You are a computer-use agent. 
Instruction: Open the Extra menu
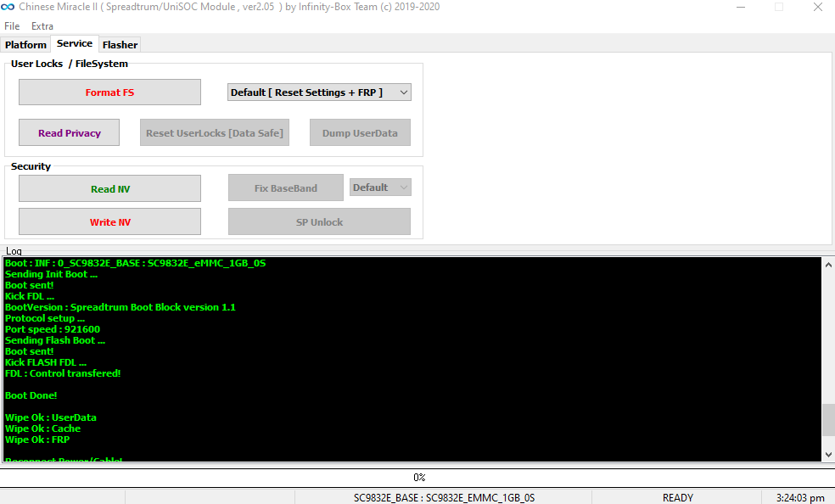(x=42, y=26)
